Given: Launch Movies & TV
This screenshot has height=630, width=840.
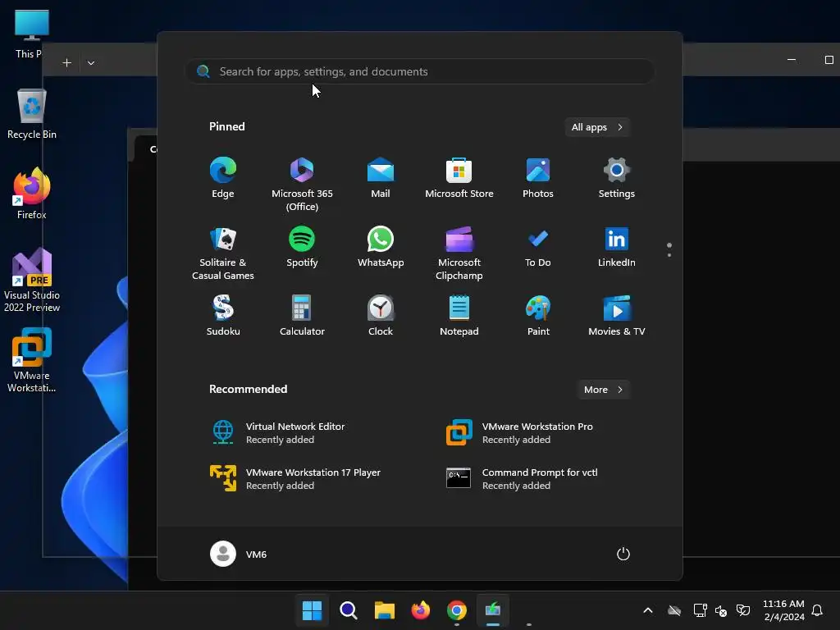Looking at the screenshot, I should coord(617,316).
